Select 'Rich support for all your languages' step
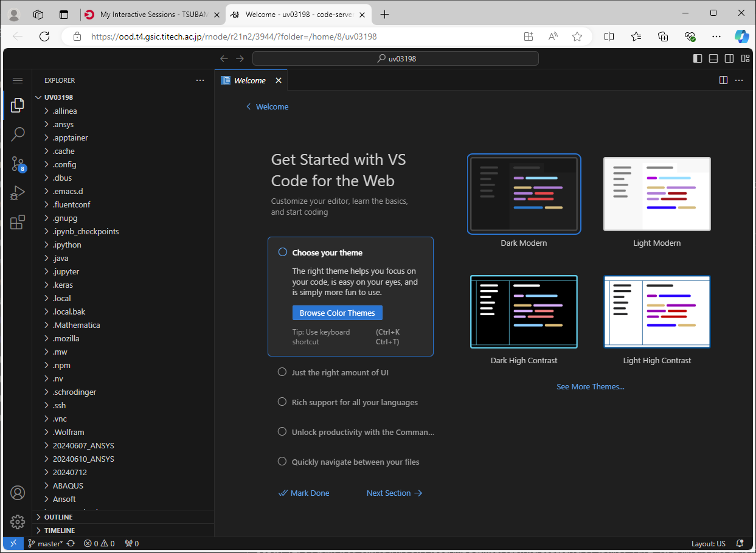 (x=354, y=402)
